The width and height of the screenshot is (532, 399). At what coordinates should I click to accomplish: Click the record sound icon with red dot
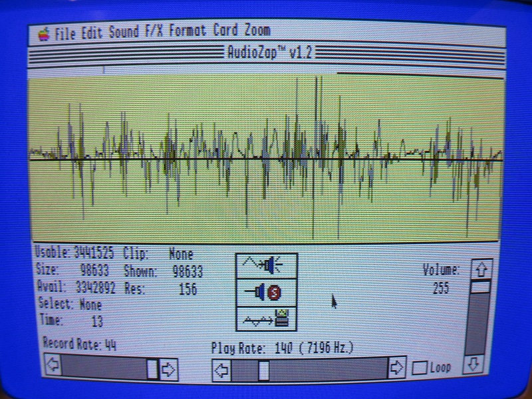[267, 293]
